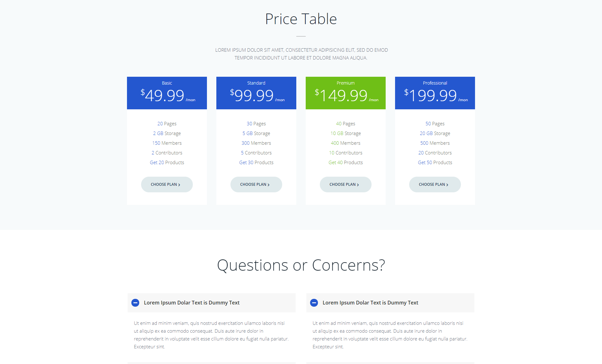Click the "Questions or Concerns?" heading

[301, 265]
